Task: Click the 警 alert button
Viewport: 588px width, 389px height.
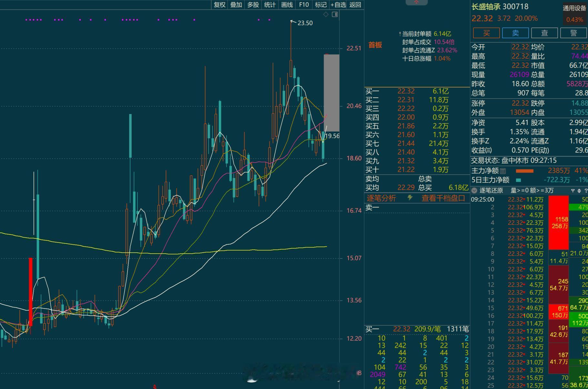Action: [573, 33]
